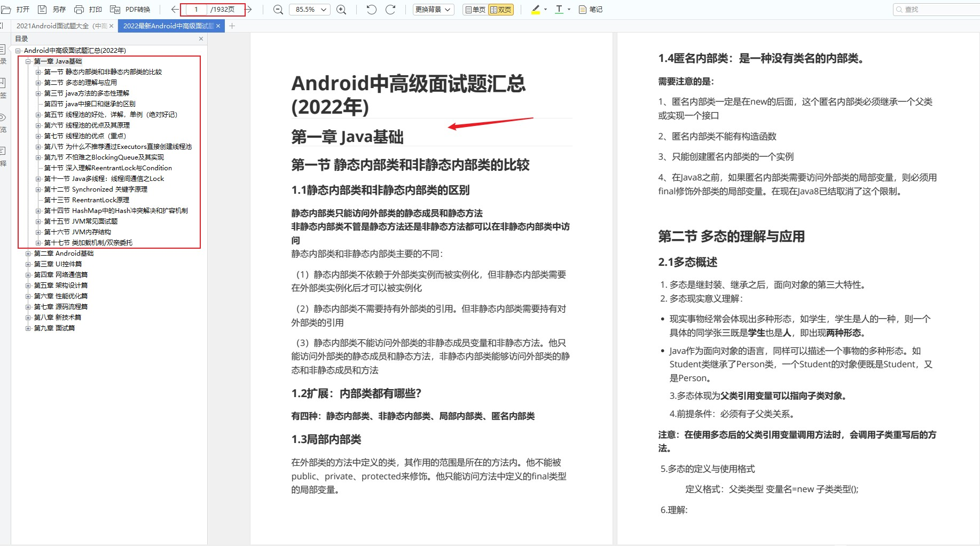Select 第六章 性能优化篇 chapter
This screenshot has height=546, width=980.
(x=61, y=296)
